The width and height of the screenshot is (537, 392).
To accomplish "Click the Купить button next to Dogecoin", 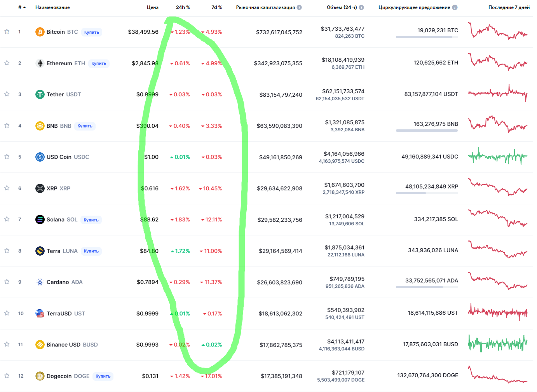I will [103, 376].
